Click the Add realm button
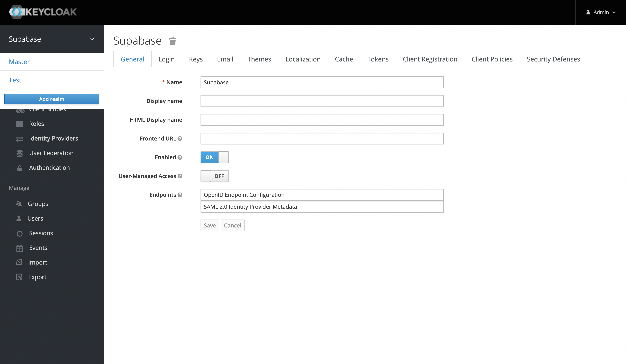The image size is (626, 364). [52, 99]
